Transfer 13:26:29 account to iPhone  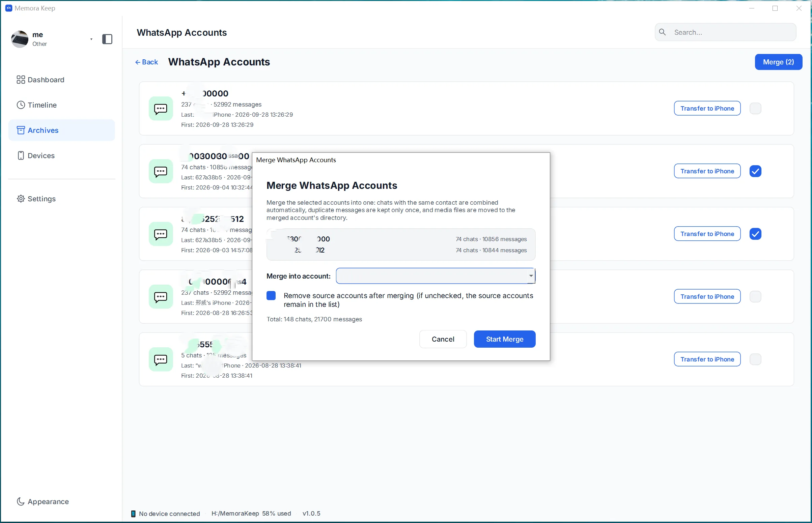click(707, 108)
